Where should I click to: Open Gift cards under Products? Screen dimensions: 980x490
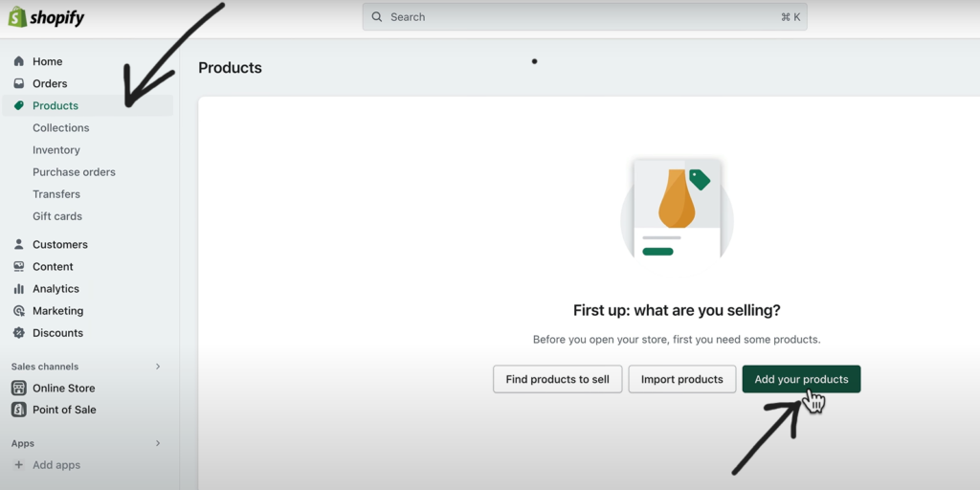(57, 216)
